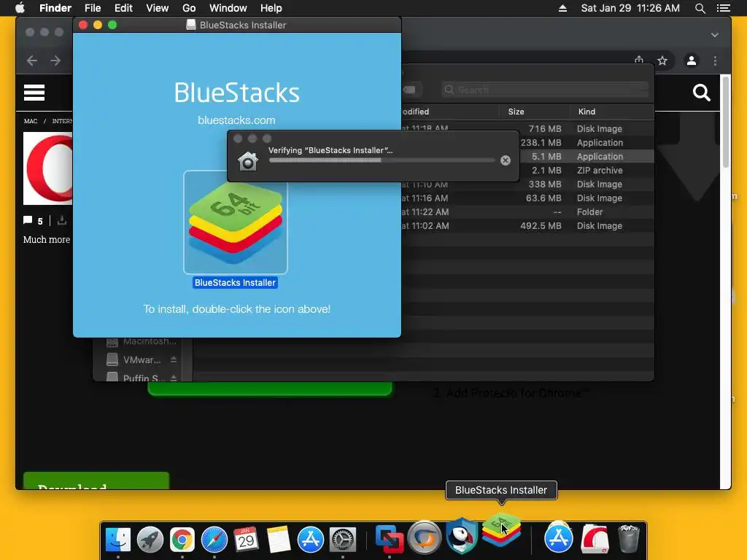Open App Store icon between Notes and System Preferences
This screenshot has height=560, width=747.
311,540
